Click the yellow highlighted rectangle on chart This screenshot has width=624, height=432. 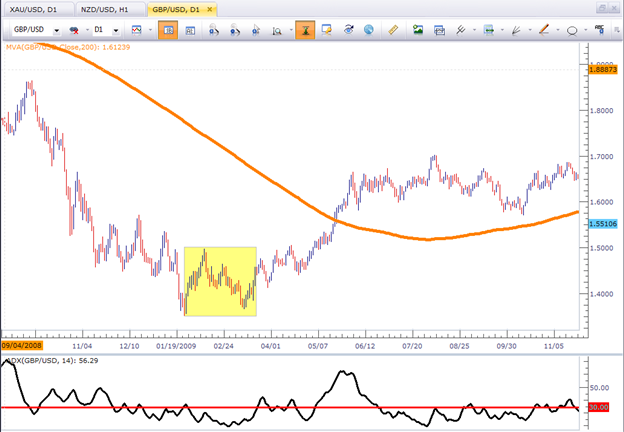click(x=220, y=282)
